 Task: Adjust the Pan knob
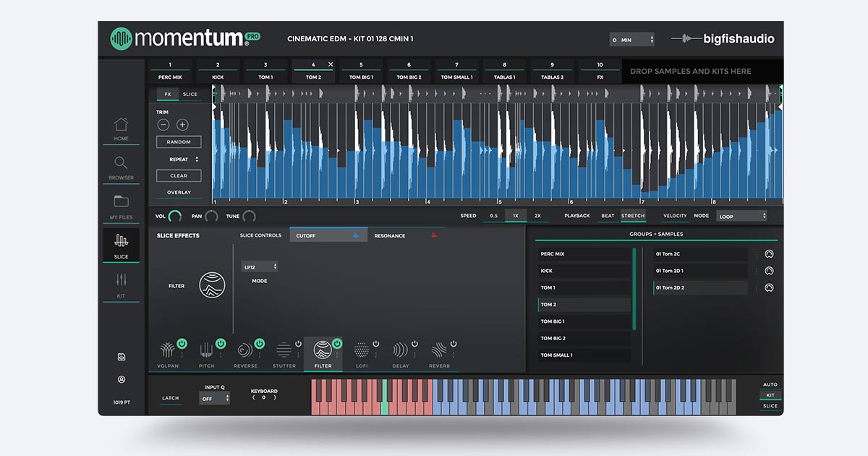[211, 216]
